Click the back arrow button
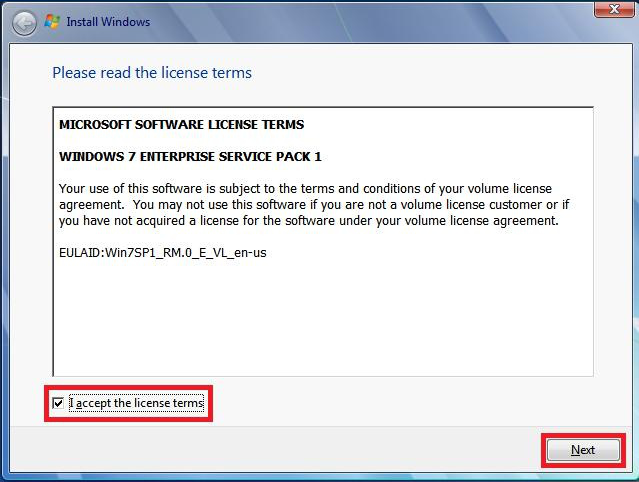 tap(24, 23)
